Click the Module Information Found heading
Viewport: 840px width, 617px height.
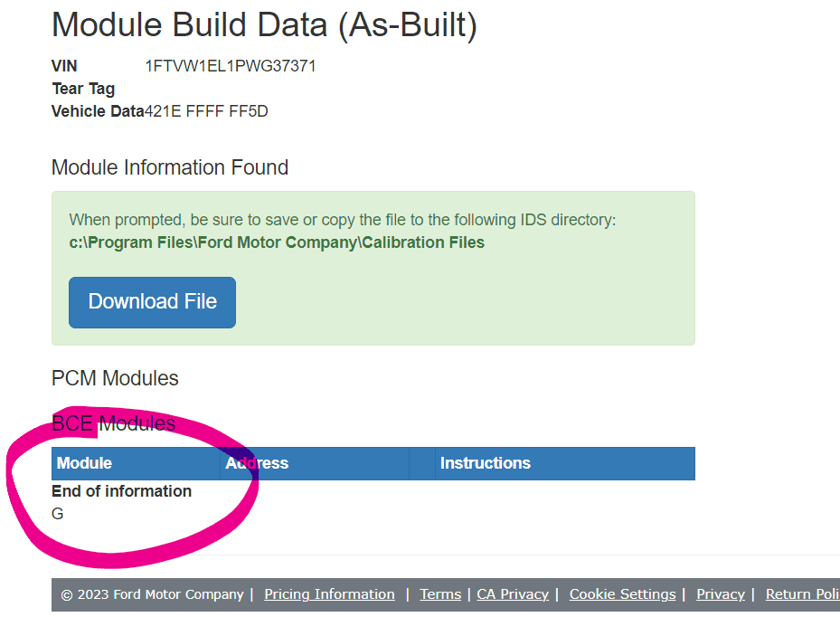pos(170,167)
